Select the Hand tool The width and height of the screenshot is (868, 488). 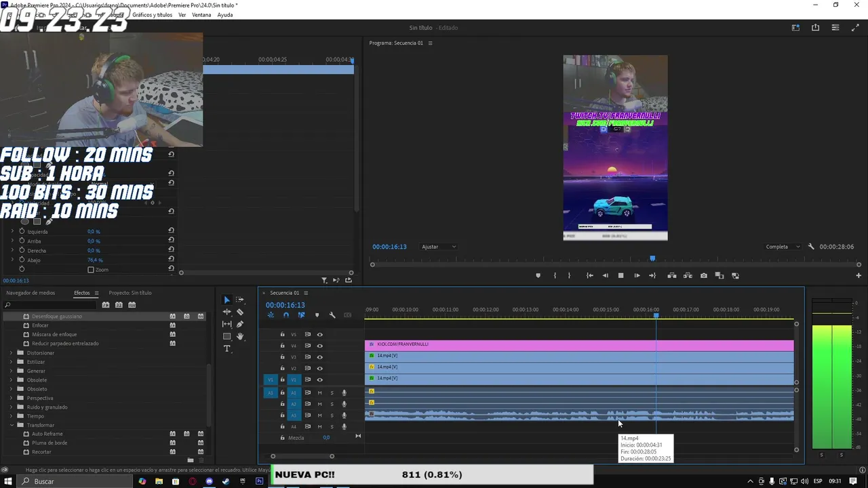tap(240, 336)
